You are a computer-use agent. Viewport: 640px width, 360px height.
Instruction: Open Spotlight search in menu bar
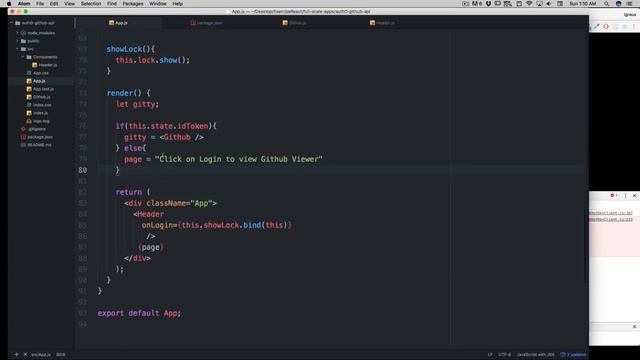pyautogui.click(x=607, y=4)
